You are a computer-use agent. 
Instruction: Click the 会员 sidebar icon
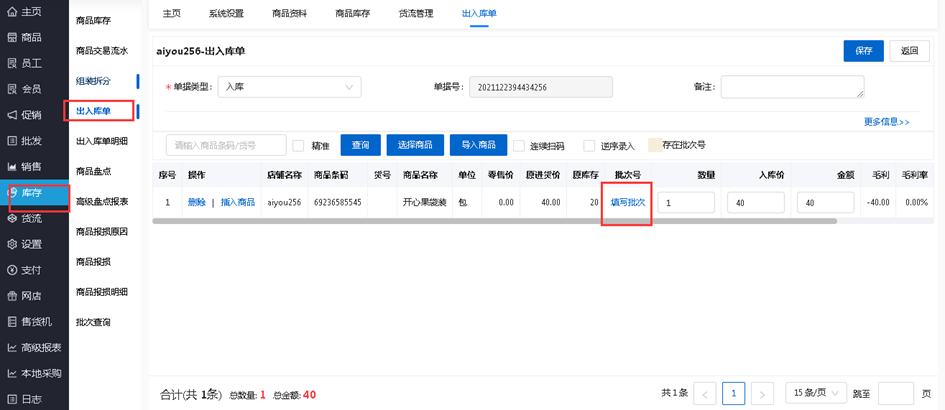coord(12,89)
